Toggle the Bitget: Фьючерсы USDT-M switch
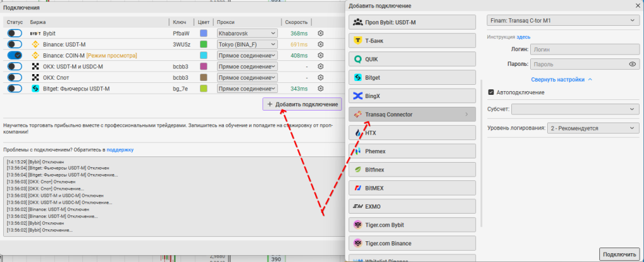This screenshot has height=262, width=644. (x=15, y=89)
